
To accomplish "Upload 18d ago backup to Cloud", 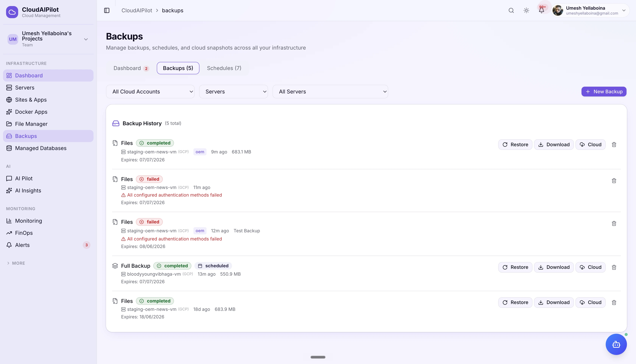I will click(591, 303).
